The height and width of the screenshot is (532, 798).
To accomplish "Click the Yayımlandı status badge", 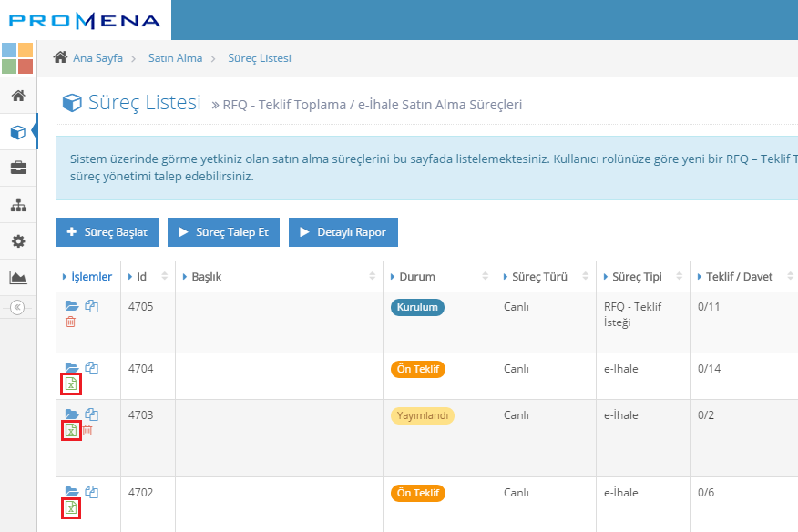I will coord(423,415).
